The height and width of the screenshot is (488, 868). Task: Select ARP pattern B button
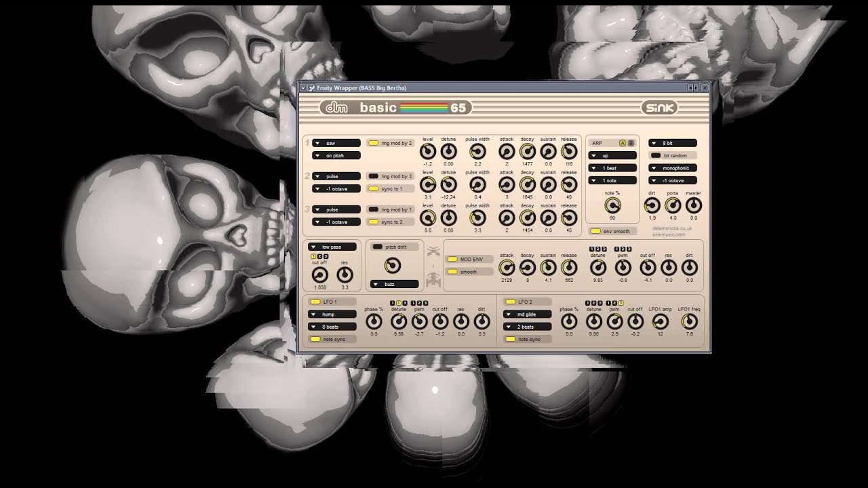(x=631, y=143)
